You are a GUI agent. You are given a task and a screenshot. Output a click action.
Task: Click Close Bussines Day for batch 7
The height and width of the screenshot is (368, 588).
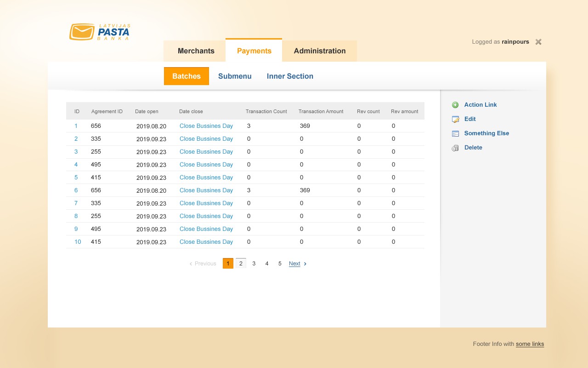pos(206,203)
